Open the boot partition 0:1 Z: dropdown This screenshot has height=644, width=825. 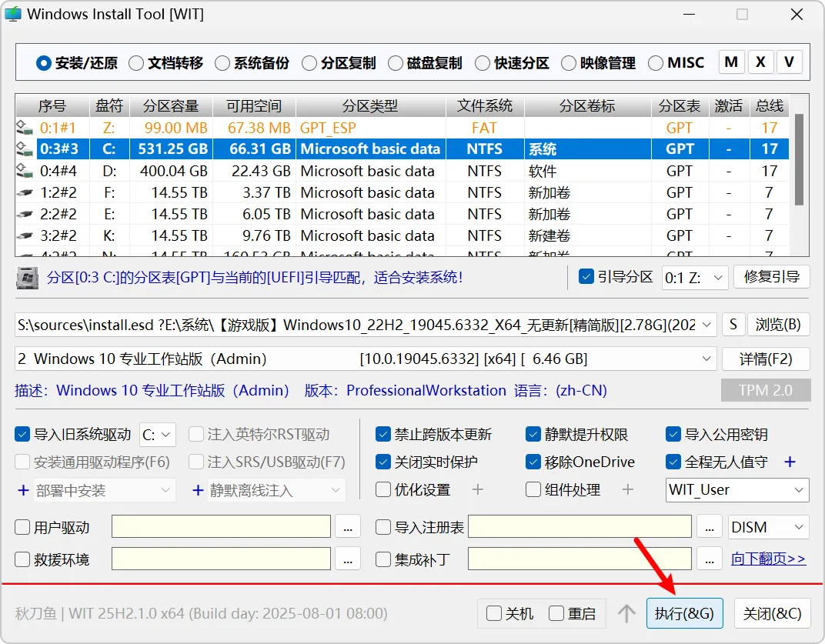click(x=695, y=278)
